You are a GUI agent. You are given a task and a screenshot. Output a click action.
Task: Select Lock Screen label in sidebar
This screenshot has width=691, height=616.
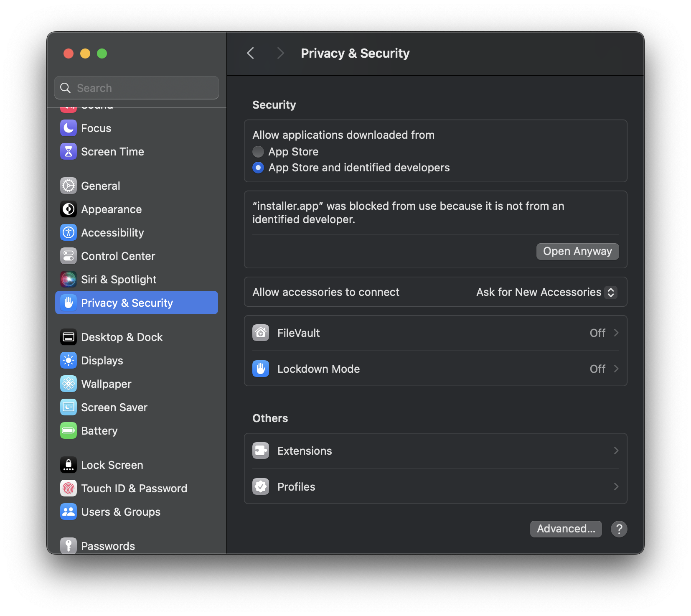(x=112, y=465)
